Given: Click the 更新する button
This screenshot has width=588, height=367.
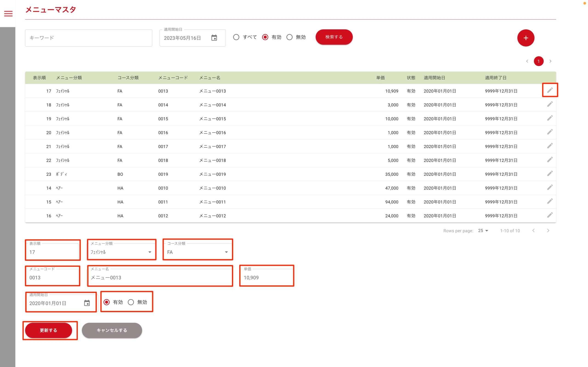Looking at the screenshot, I should pyautogui.click(x=49, y=330).
